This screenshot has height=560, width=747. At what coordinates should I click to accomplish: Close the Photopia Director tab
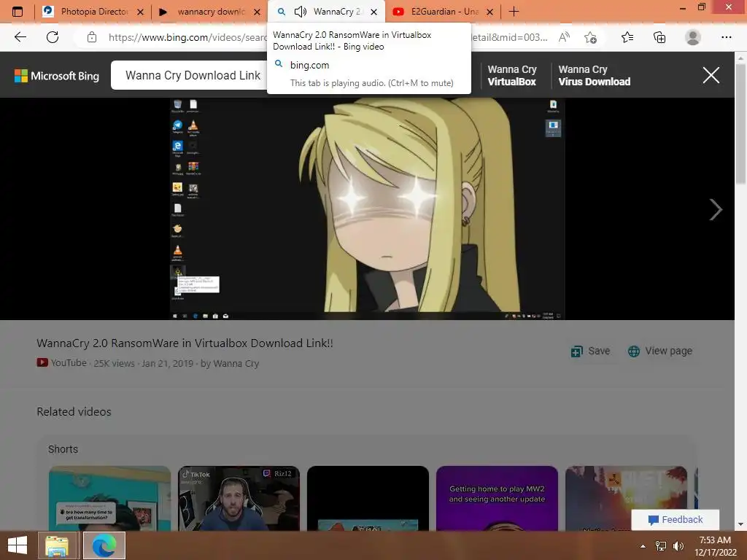tap(141, 12)
